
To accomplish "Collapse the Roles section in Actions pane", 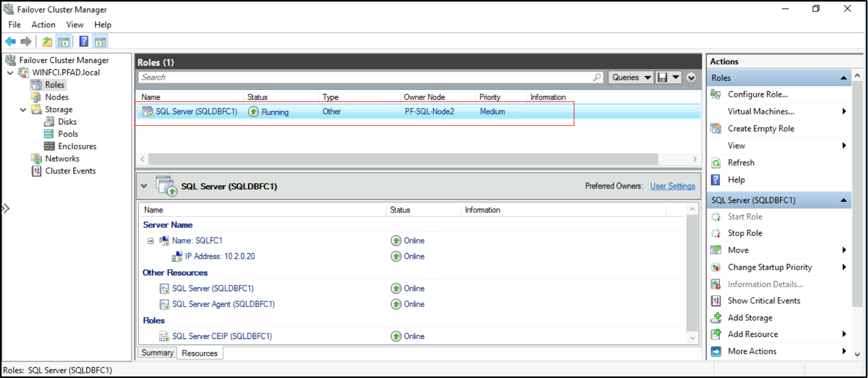I will point(844,78).
